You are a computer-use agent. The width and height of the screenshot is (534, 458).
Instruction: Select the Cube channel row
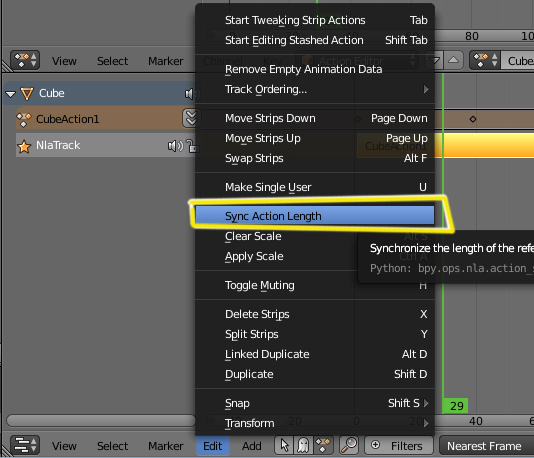100,93
